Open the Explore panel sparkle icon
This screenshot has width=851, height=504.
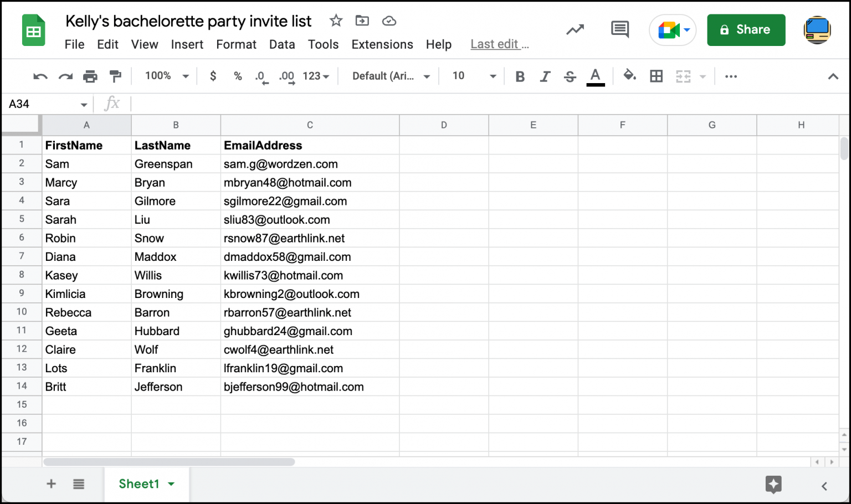[x=773, y=485]
